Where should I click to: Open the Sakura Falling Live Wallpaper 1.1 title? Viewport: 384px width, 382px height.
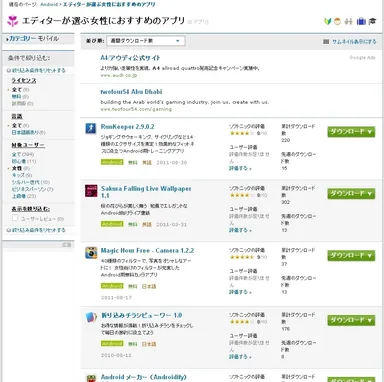click(146, 192)
